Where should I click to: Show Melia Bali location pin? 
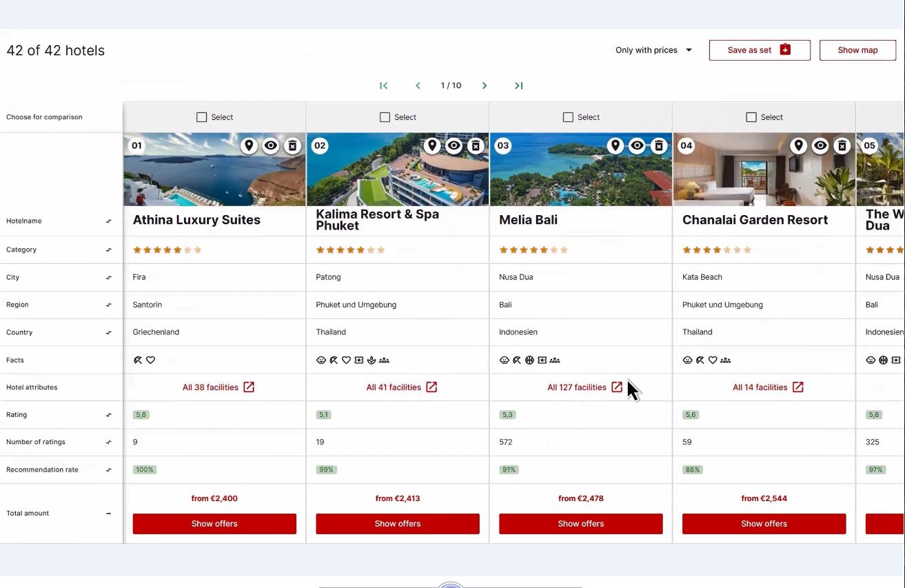tap(616, 145)
